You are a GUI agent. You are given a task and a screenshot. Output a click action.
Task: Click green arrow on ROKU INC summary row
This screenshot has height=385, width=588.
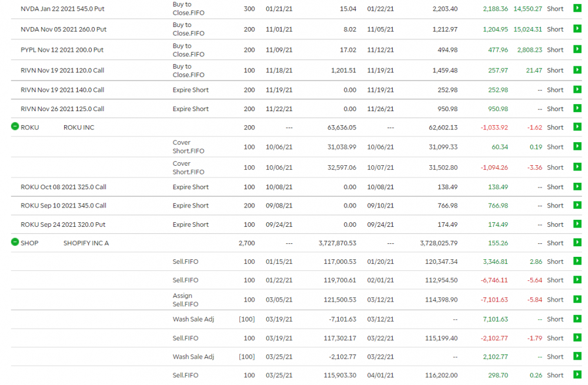click(x=577, y=128)
